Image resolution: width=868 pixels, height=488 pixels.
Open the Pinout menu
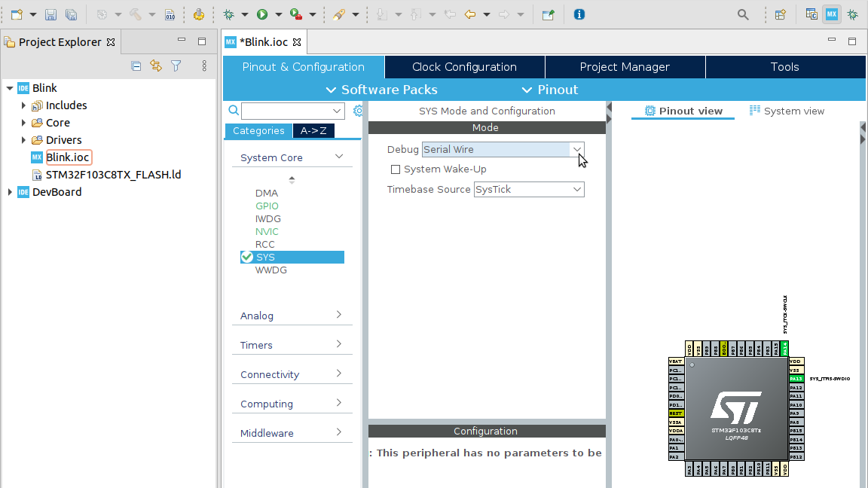(x=550, y=90)
